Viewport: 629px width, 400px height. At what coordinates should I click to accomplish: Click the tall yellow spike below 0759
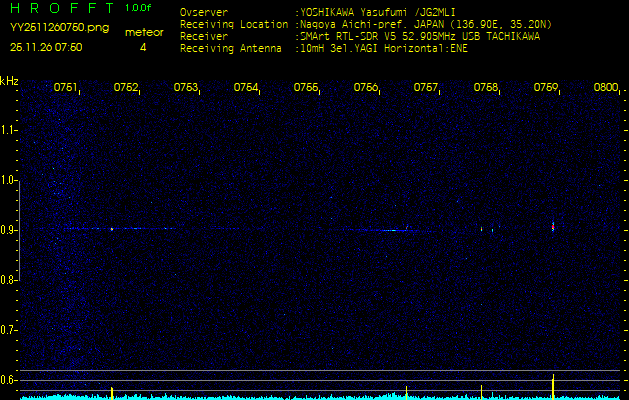[553, 387]
